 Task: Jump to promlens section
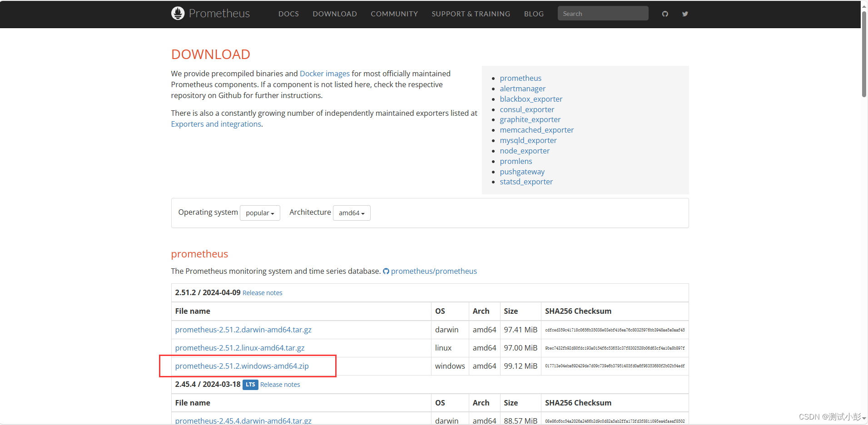(516, 161)
